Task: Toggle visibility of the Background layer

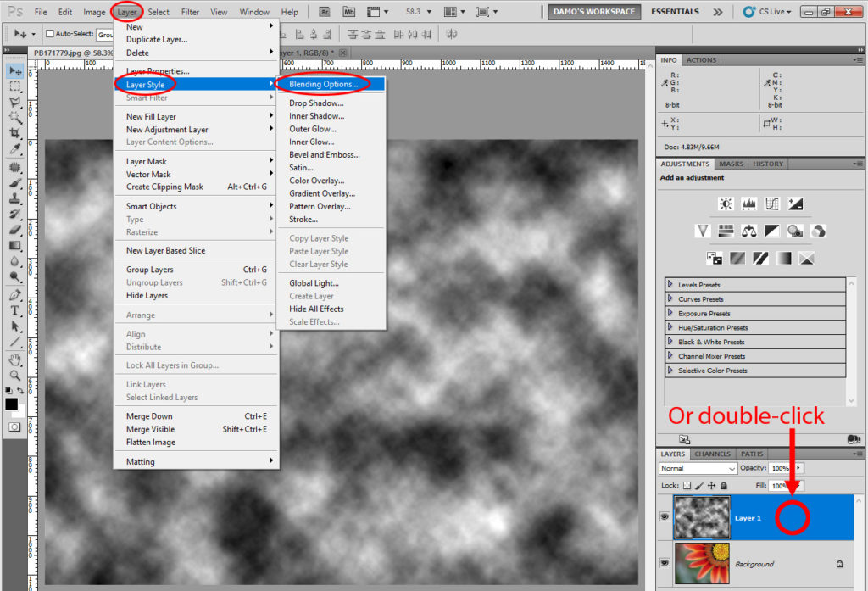Action: tap(665, 563)
